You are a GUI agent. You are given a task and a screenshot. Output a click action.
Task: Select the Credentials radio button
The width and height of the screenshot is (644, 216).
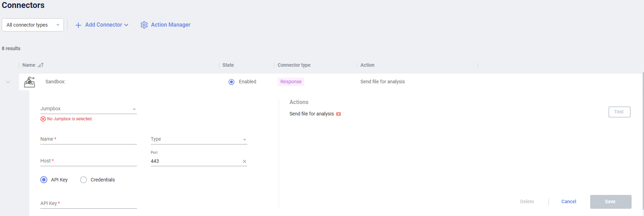pyautogui.click(x=83, y=180)
